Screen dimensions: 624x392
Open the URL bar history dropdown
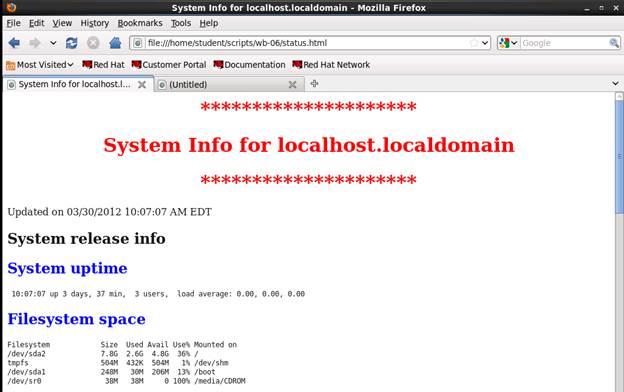click(485, 43)
